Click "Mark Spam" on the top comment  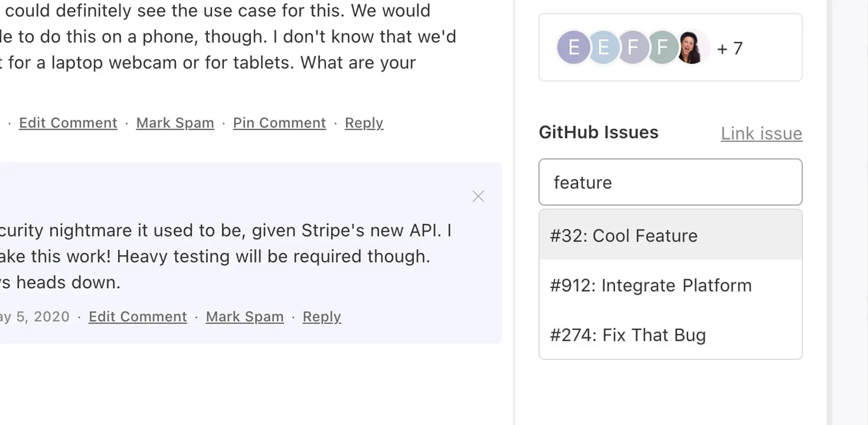pyautogui.click(x=175, y=123)
